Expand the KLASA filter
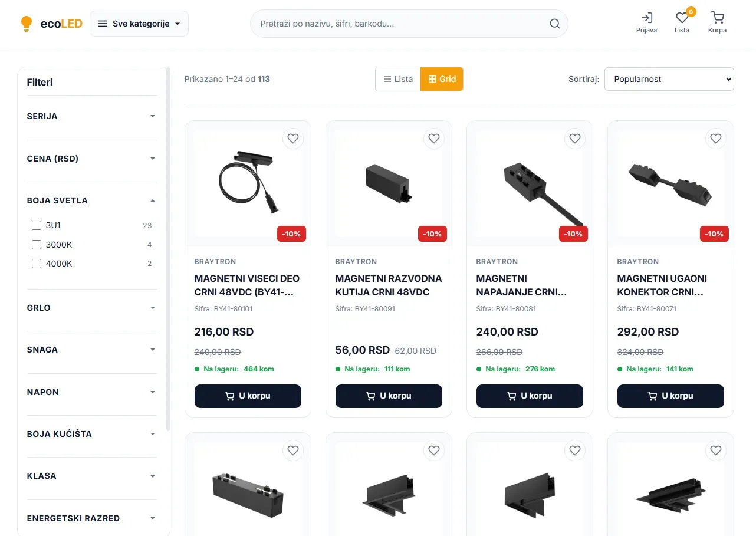Viewport: 756px width, 536px height. click(x=92, y=476)
